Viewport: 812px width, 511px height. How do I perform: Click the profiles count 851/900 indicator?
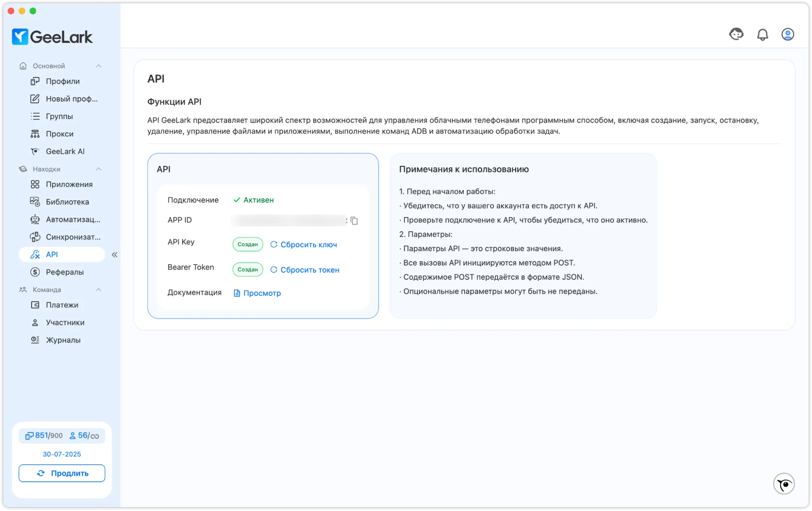pos(44,436)
